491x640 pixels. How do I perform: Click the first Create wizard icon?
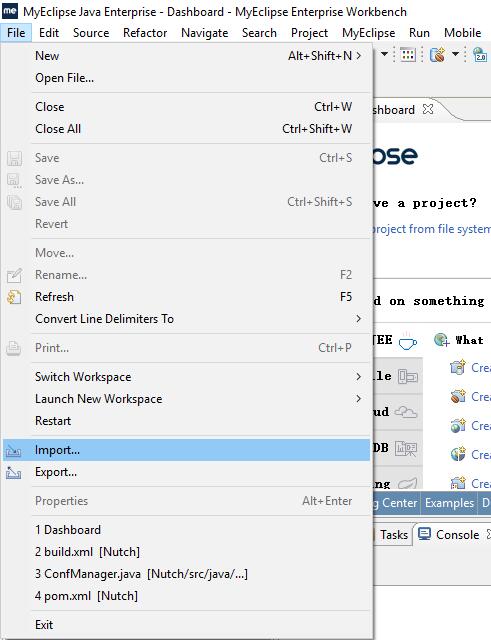[x=458, y=367]
